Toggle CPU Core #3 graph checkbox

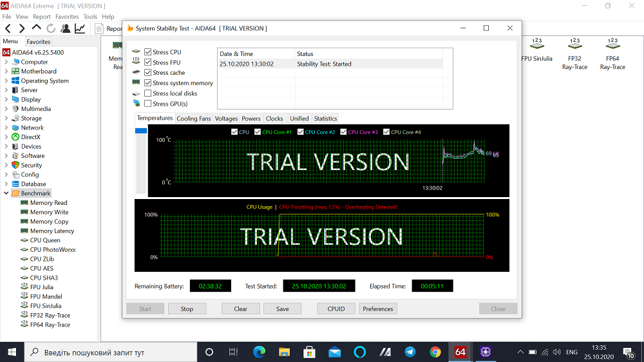[x=343, y=132]
